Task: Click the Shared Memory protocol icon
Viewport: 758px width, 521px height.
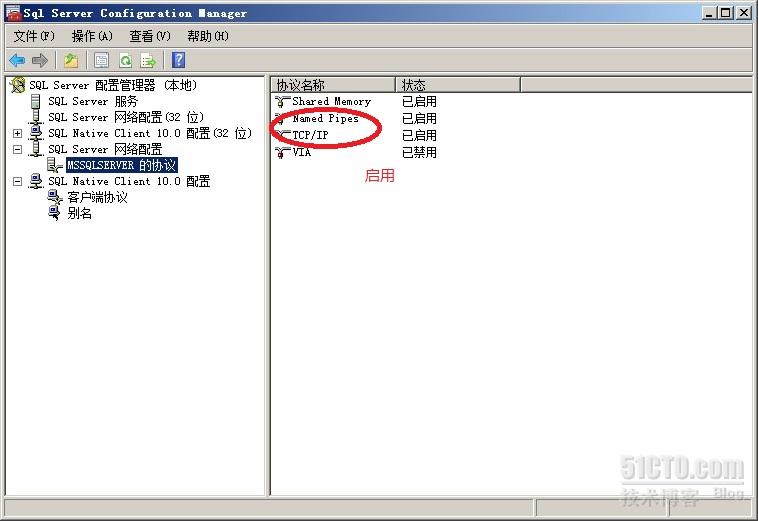Action: [282, 101]
